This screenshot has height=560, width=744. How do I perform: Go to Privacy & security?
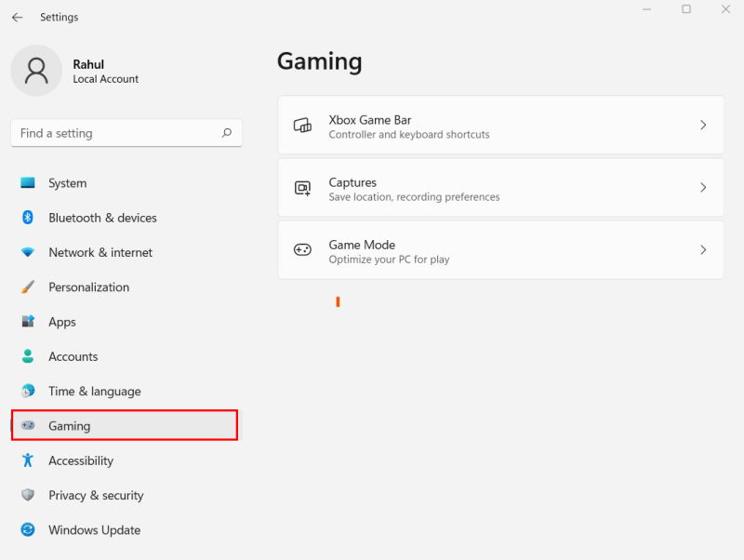pyautogui.click(x=125, y=495)
